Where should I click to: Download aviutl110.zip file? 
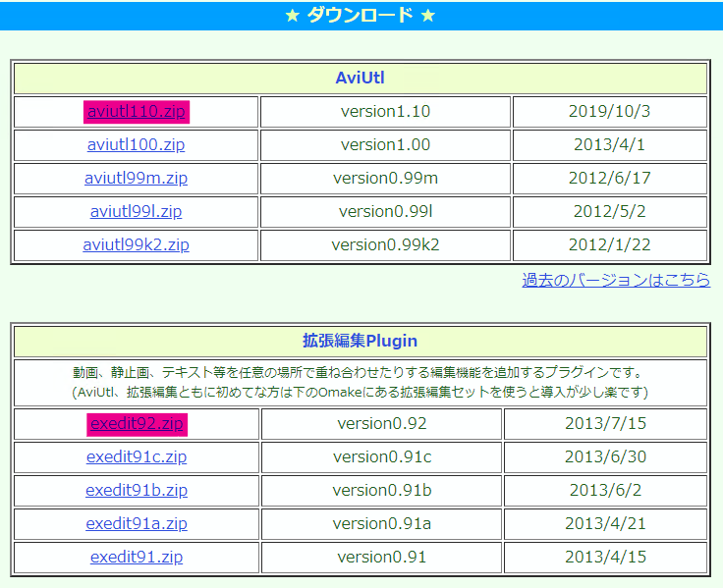coord(136,112)
